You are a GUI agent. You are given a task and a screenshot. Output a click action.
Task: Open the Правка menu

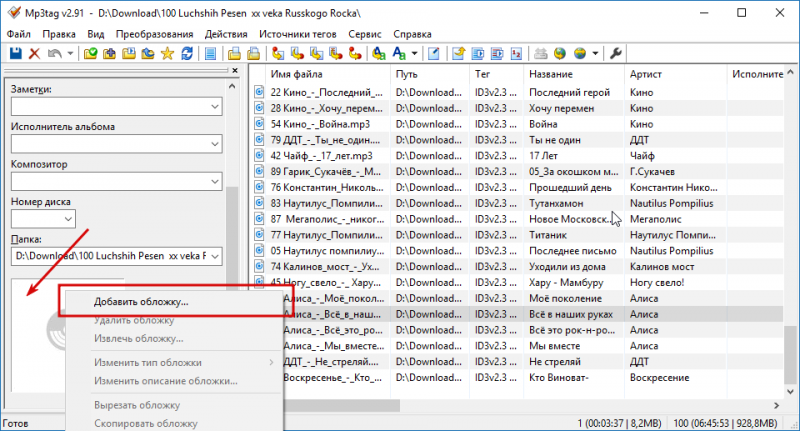[59, 34]
